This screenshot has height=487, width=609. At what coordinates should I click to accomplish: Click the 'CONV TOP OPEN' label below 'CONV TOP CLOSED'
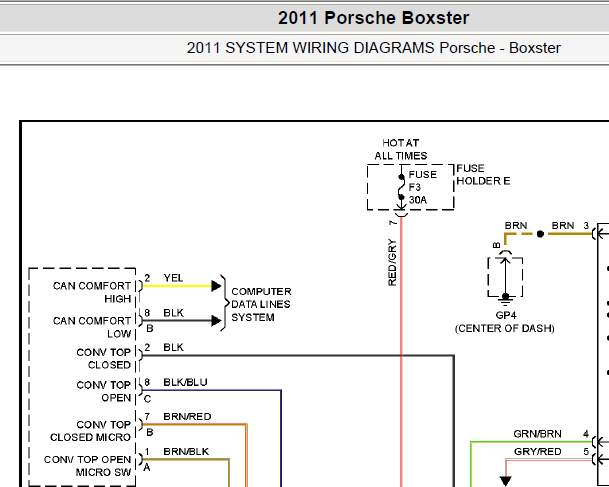pyautogui.click(x=104, y=391)
